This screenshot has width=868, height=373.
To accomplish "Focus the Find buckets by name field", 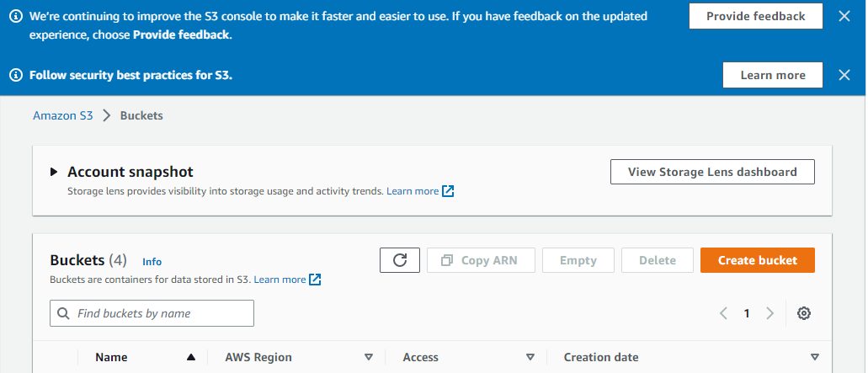I will click(152, 313).
